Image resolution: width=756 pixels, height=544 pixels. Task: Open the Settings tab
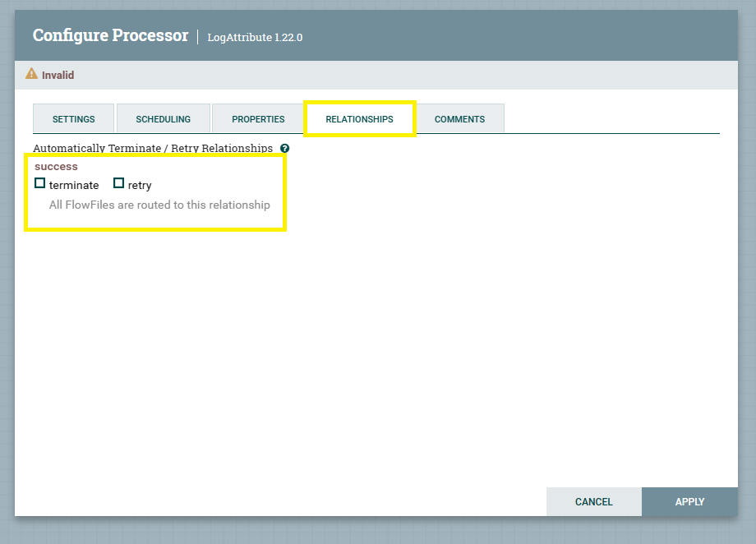tap(73, 118)
